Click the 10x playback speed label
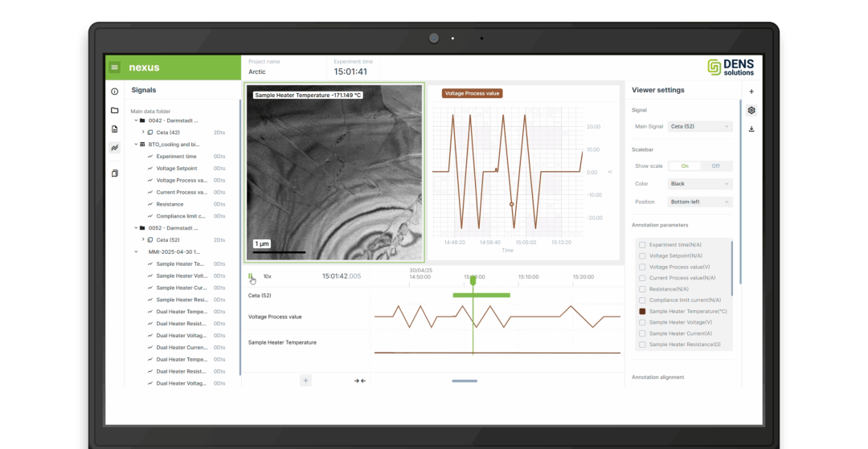The height and width of the screenshot is (449, 868). point(268,276)
